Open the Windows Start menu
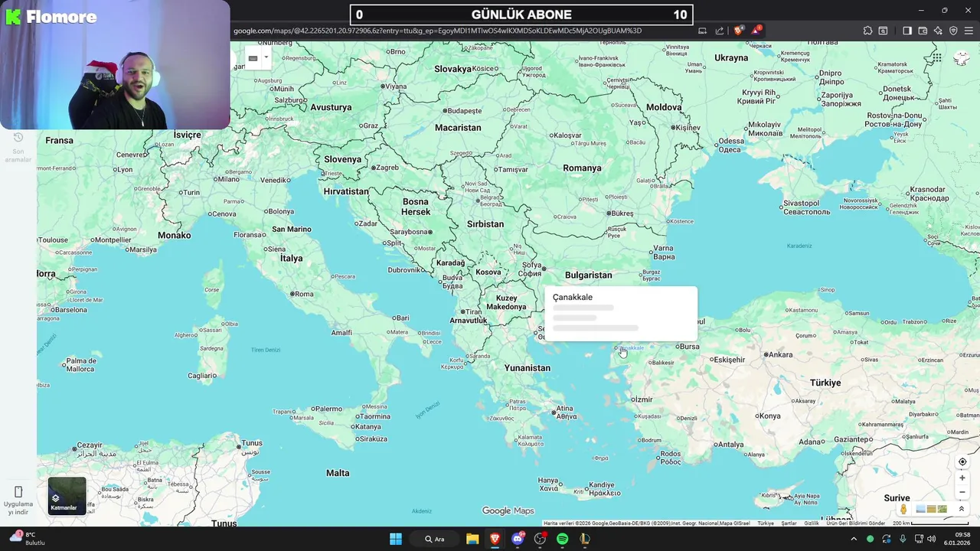Screen dimensions: 980x551 [396, 539]
